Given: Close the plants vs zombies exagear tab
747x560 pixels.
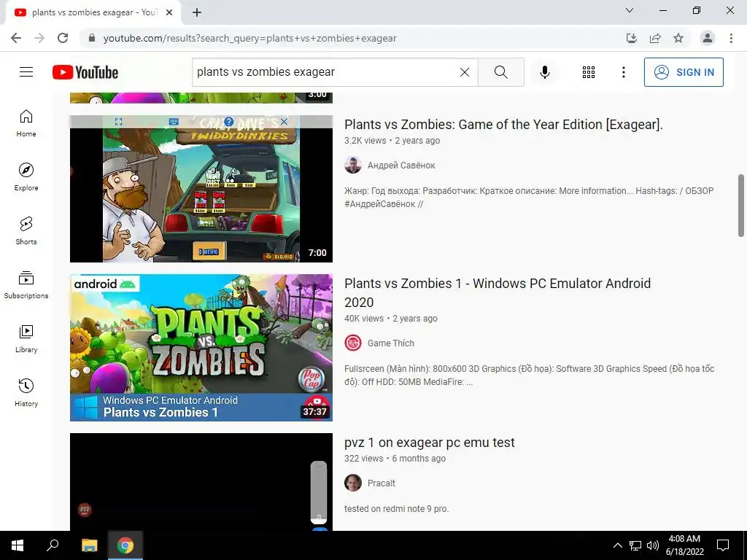Looking at the screenshot, I should pos(169,13).
